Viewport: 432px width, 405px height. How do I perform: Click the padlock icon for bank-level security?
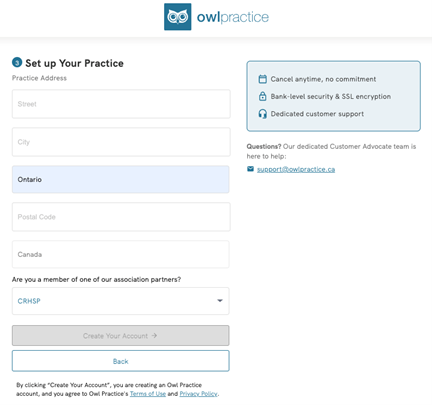(x=263, y=96)
